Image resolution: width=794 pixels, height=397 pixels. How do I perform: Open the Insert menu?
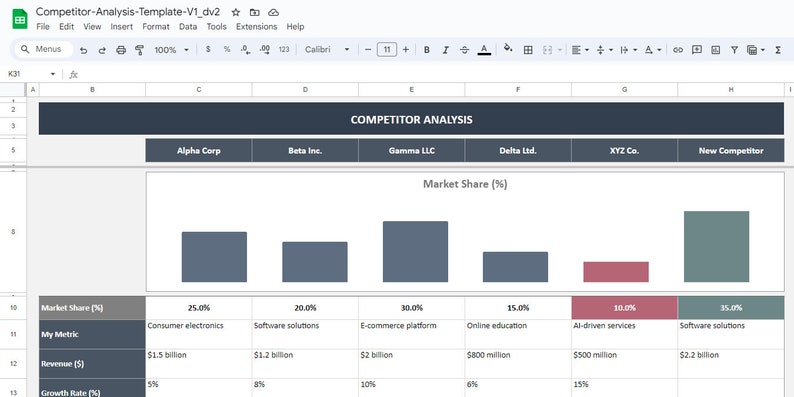tap(122, 26)
